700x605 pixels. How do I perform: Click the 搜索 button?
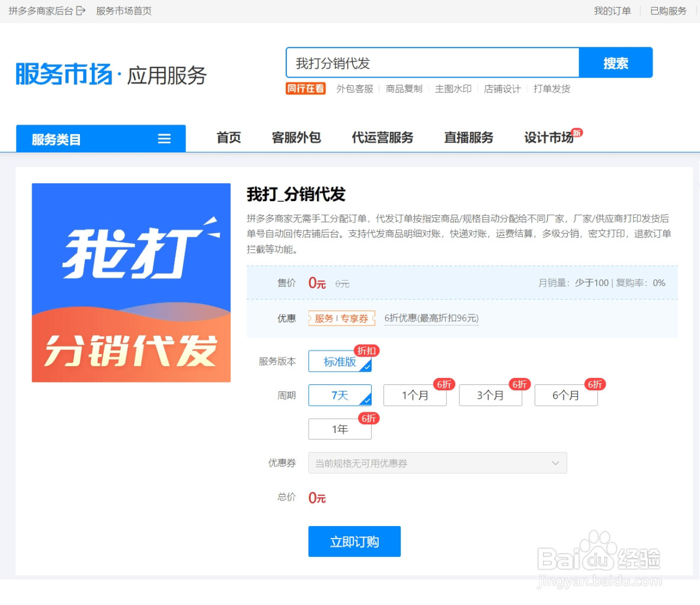click(x=616, y=62)
